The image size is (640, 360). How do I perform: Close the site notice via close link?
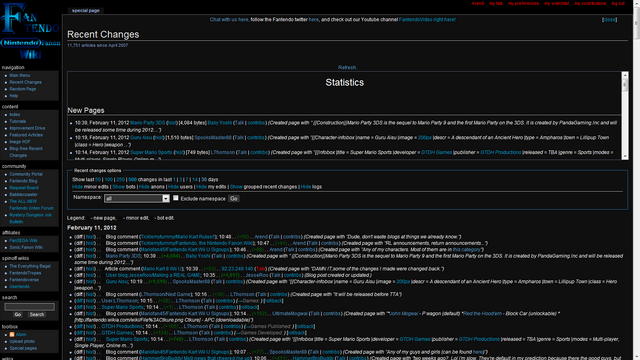[x=609, y=20]
